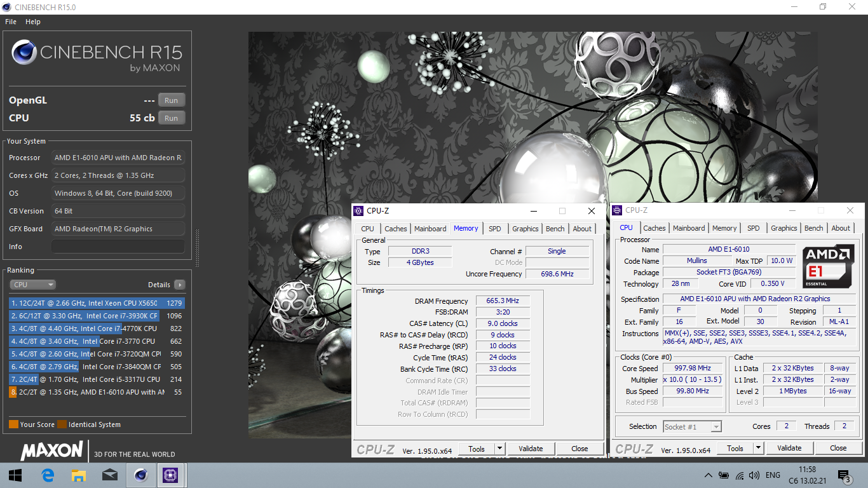Open File Explorer from taskbar
The width and height of the screenshot is (868, 488).
pyautogui.click(x=78, y=475)
